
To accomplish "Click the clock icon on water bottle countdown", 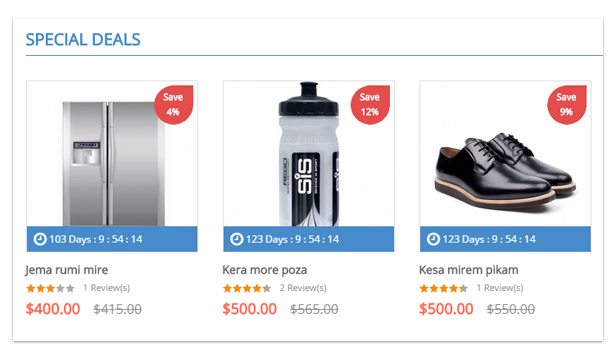I will click(x=236, y=239).
